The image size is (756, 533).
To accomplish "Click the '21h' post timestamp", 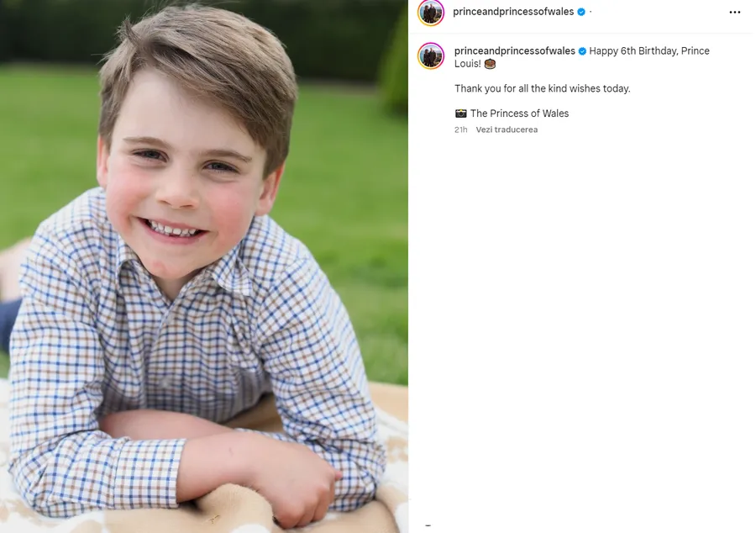I will [460, 130].
